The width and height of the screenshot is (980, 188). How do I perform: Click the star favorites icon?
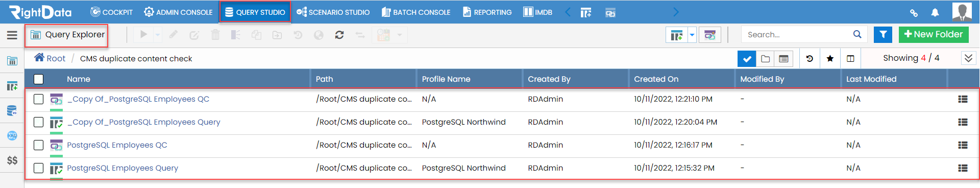pyautogui.click(x=830, y=59)
